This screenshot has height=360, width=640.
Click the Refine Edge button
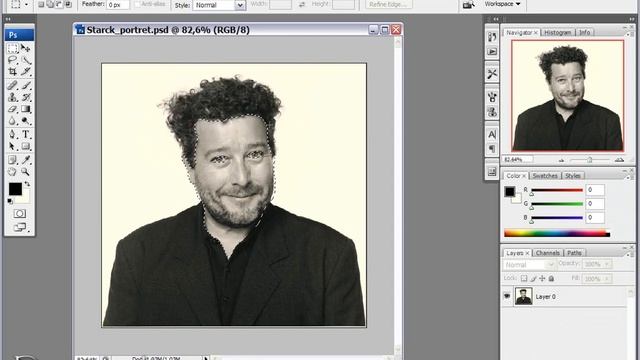[389, 4]
